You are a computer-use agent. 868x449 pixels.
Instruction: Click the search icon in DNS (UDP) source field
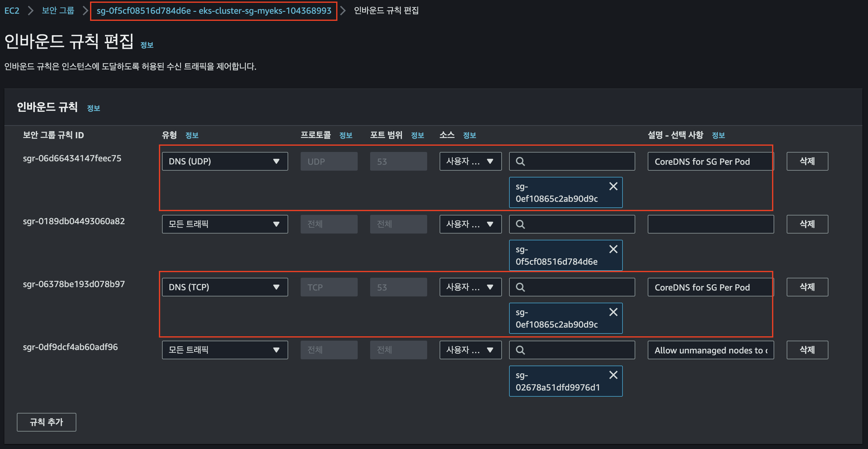coord(520,161)
